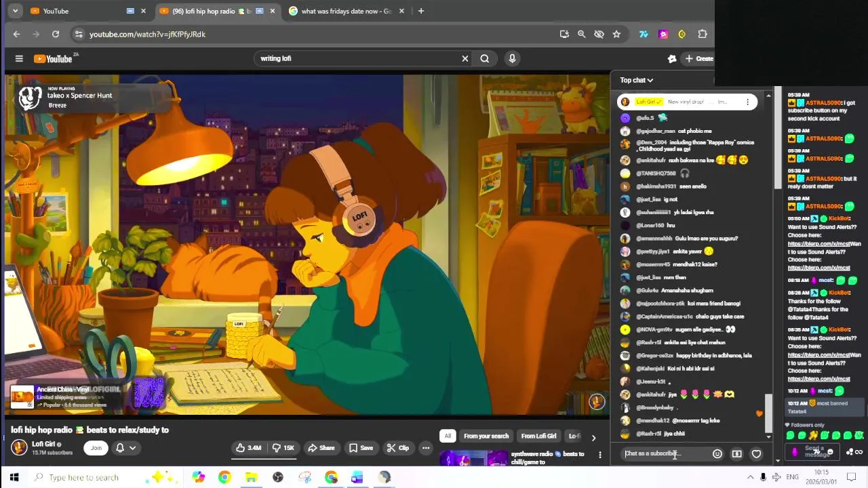Open more actions three-dot menu below video
The width and height of the screenshot is (868, 488).
click(x=426, y=448)
